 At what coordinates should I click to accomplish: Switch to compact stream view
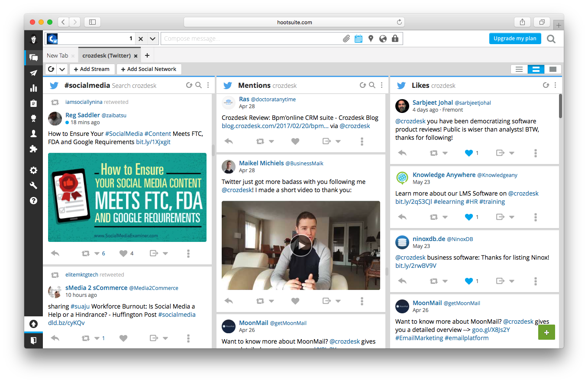tap(519, 69)
